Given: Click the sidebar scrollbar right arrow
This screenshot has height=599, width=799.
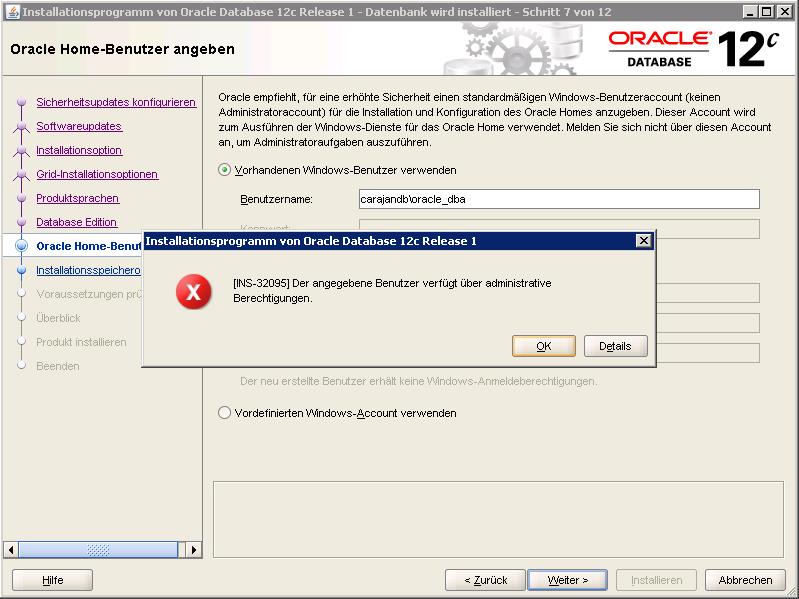Looking at the screenshot, I should (194, 550).
